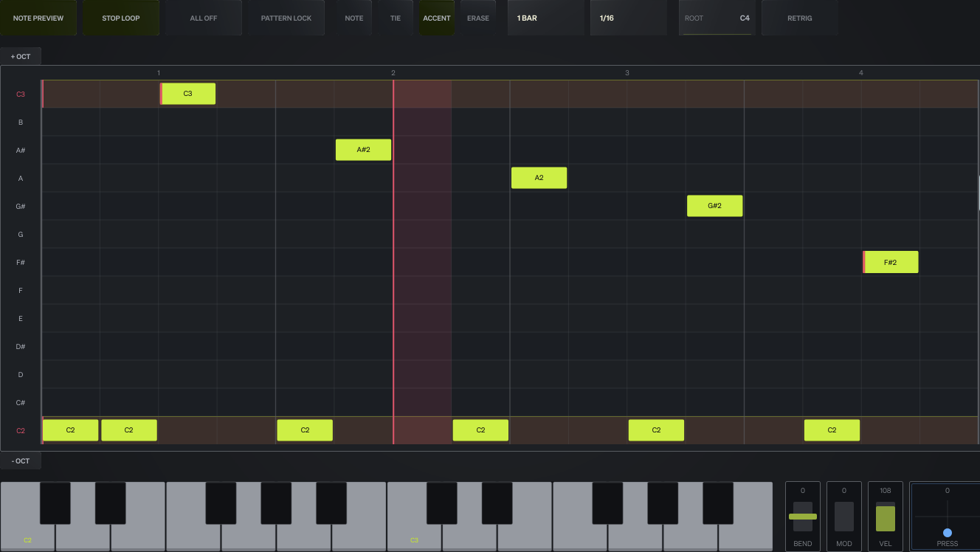Click the MOD slider
The image size is (980, 552).
tap(844, 517)
